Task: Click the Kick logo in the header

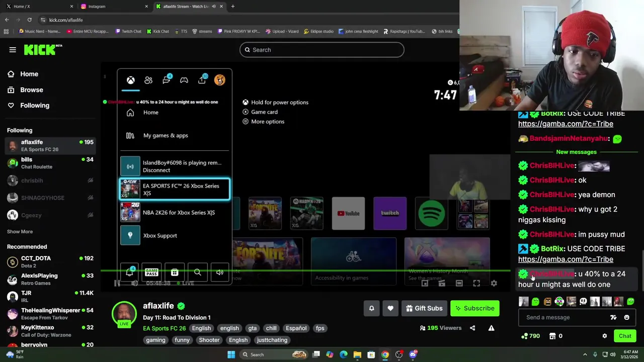Action: tap(43, 49)
